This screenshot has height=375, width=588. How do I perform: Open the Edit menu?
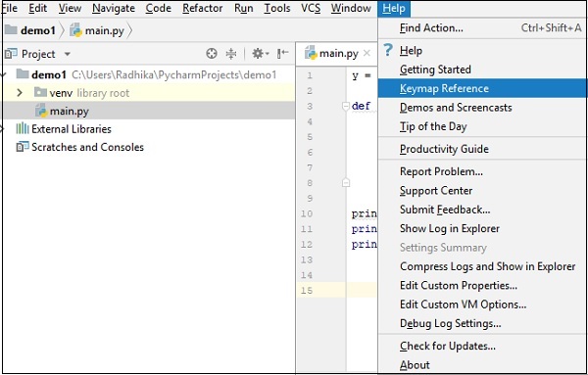coord(37,8)
